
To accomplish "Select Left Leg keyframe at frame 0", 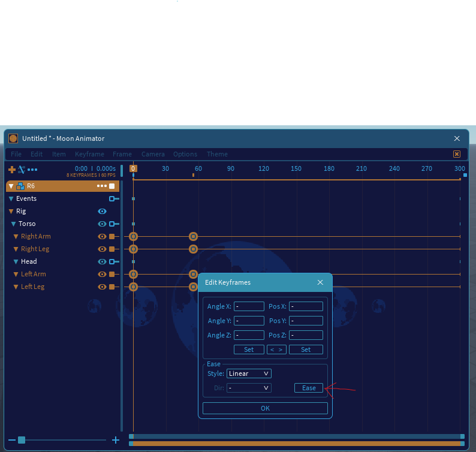I will (x=133, y=287).
